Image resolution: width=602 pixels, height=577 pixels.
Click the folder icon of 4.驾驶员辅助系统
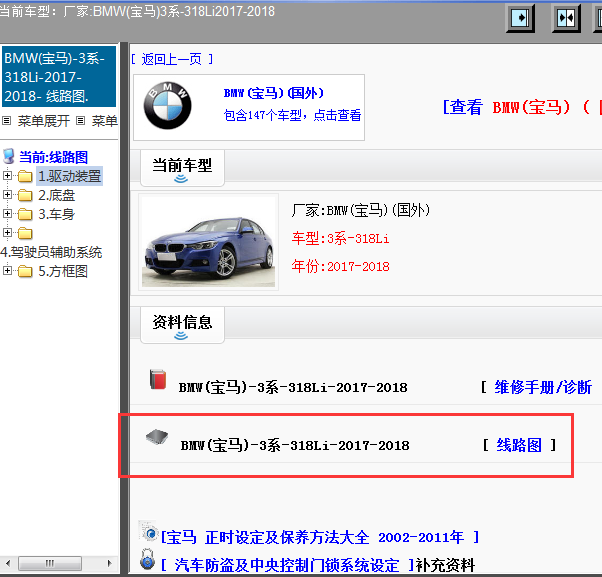pos(25,233)
